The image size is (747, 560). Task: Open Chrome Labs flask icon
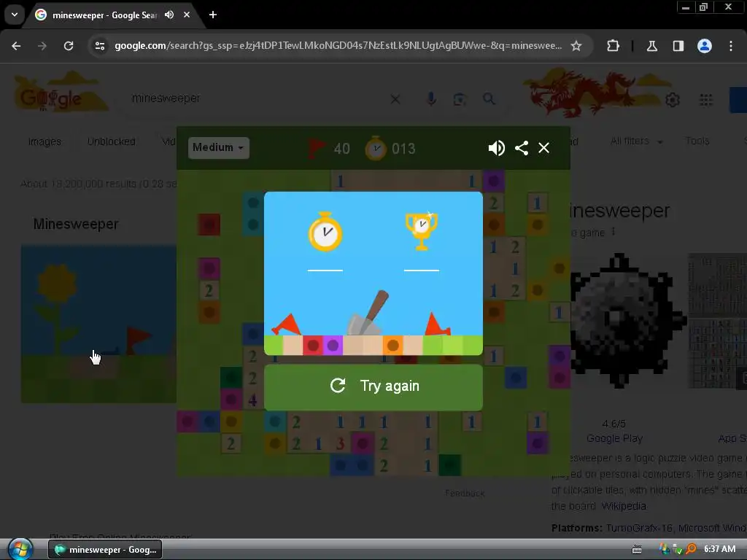click(652, 46)
